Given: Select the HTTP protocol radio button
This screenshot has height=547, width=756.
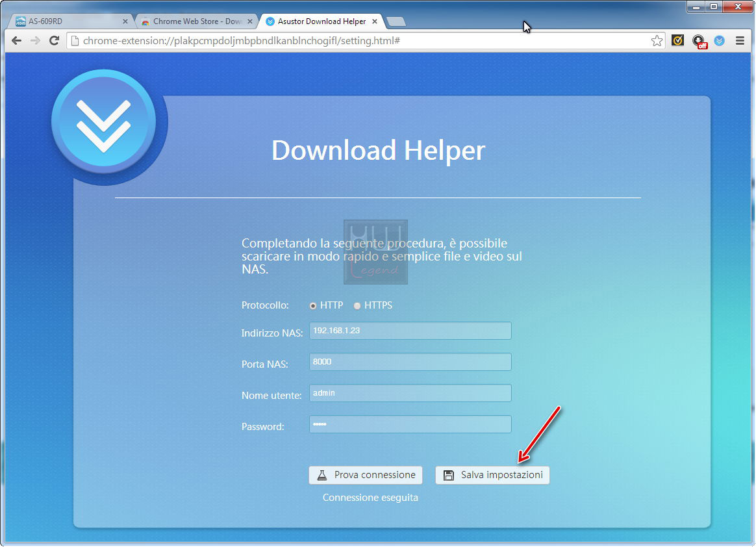Looking at the screenshot, I should 313,306.
